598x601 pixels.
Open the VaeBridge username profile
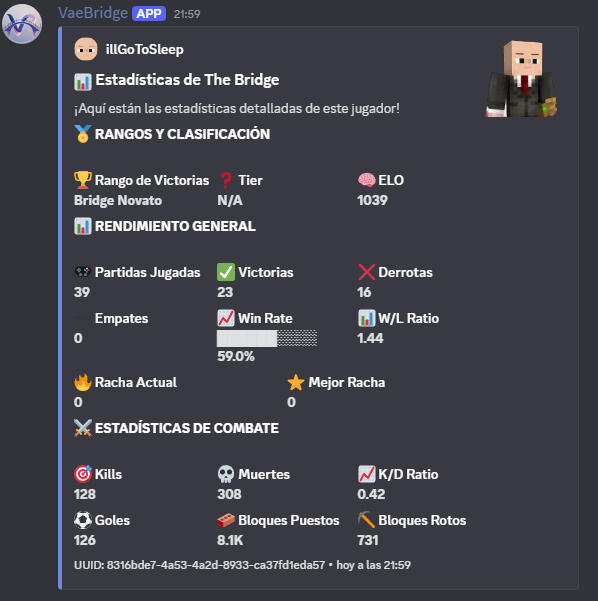(x=93, y=13)
